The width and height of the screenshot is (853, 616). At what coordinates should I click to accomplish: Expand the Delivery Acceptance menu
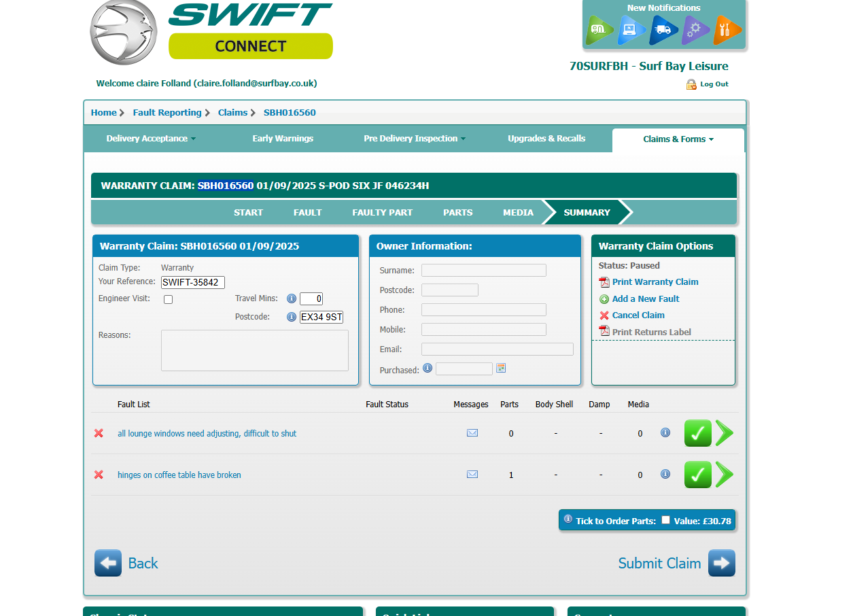tap(151, 139)
